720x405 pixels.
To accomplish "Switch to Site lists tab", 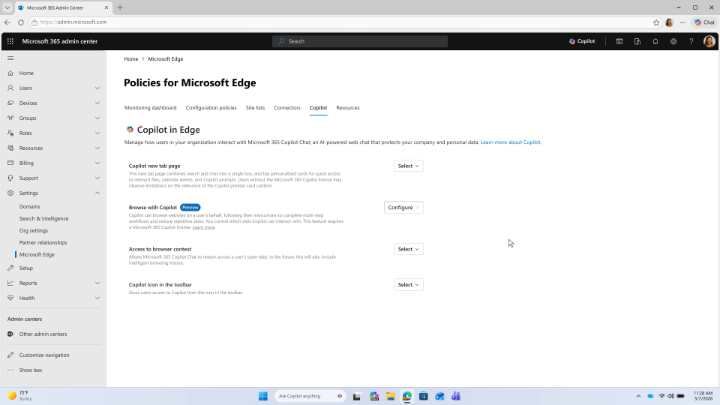I will pyautogui.click(x=255, y=108).
